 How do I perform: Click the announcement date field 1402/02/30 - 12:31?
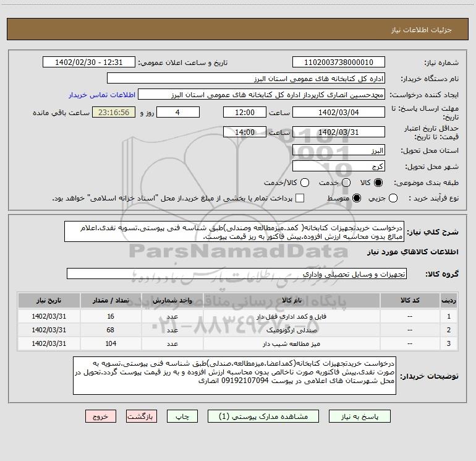(x=89, y=62)
